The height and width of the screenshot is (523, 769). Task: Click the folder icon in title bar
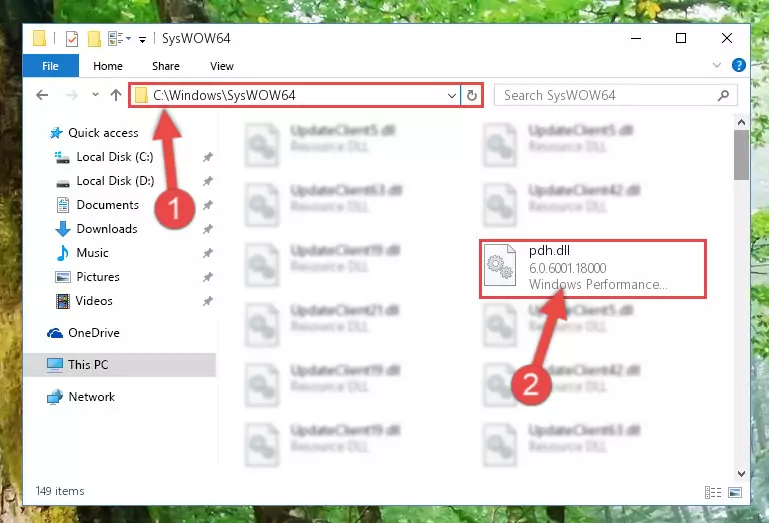[40, 38]
